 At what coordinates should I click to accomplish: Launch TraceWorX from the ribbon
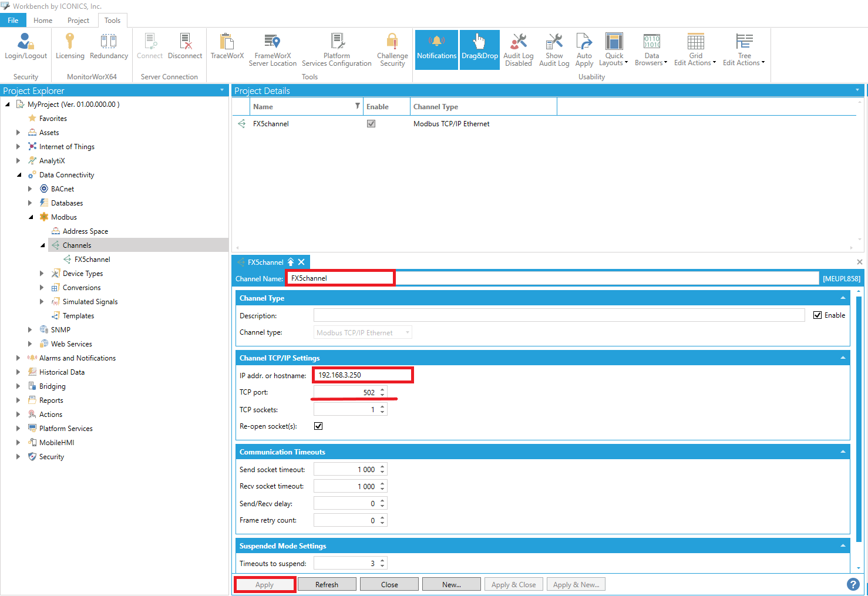(227, 46)
